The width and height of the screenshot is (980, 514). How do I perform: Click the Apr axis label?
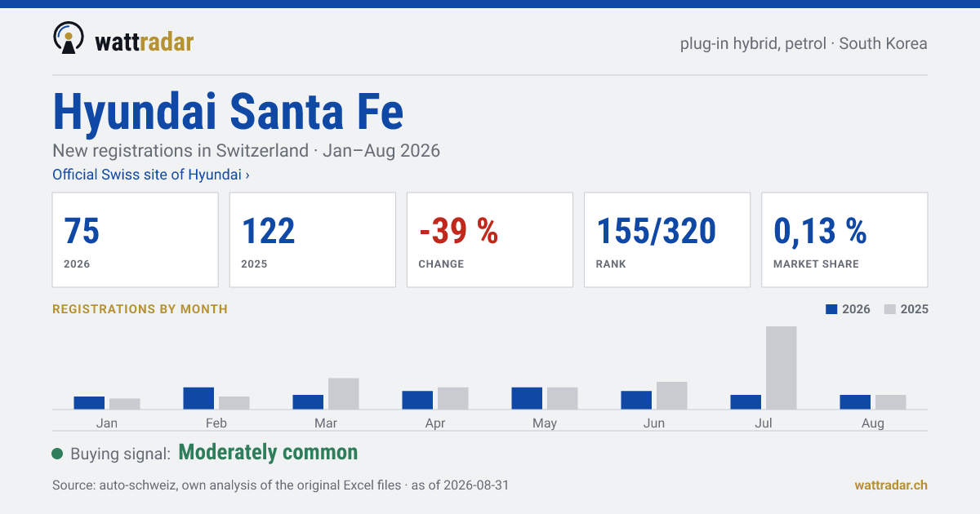(x=435, y=423)
